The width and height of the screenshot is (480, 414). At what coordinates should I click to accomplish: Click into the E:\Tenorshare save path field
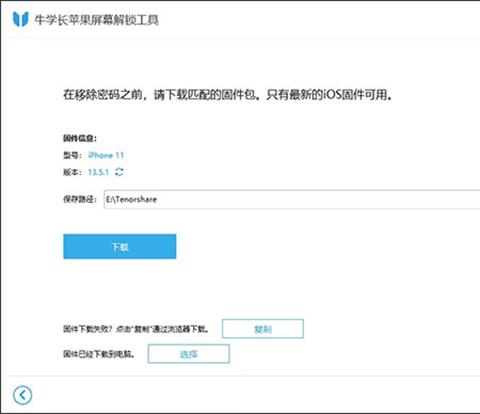click(x=292, y=199)
